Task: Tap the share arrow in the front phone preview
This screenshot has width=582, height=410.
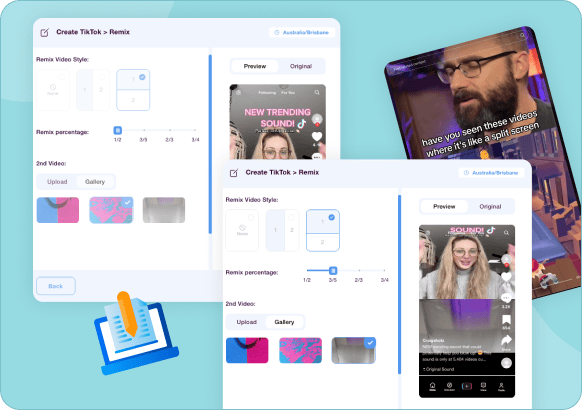Action: tap(506, 340)
